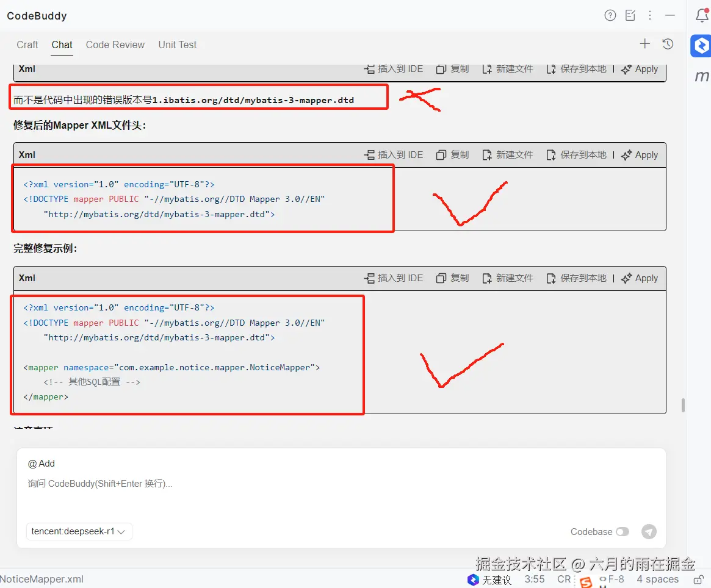Focus the 询问 CodeBuddy message input
This screenshot has height=588, width=711.
341,484
